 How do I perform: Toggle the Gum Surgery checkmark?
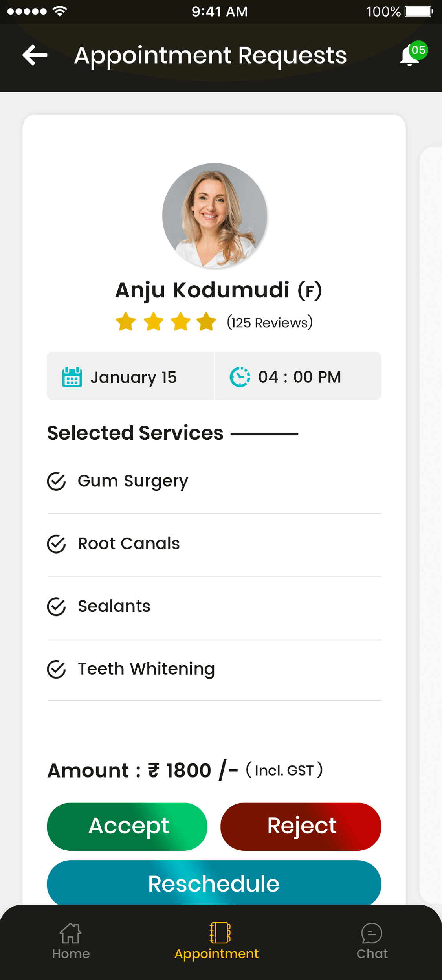tap(57, 481)
